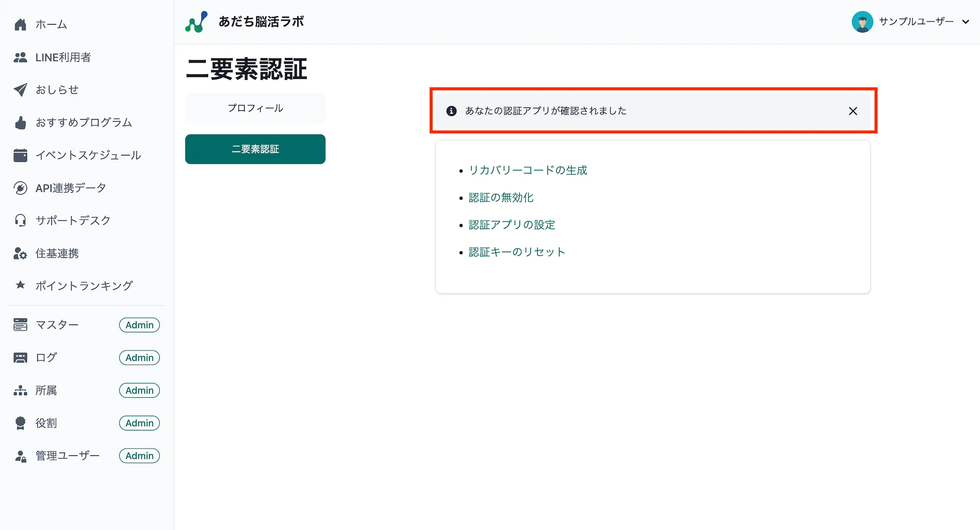980x530 pixels.
Task: Click the イベントスケジュール calendar icon
Action: [x=20, y=155]
